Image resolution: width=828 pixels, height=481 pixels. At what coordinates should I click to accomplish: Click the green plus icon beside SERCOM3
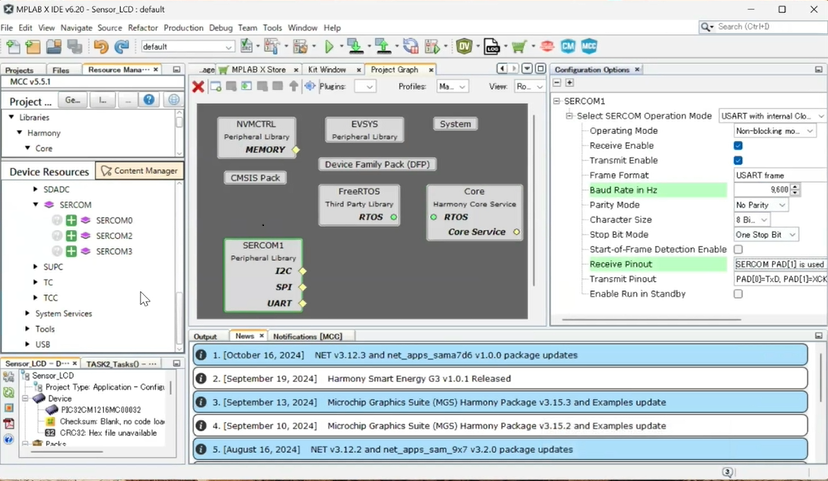coord(72,252)
